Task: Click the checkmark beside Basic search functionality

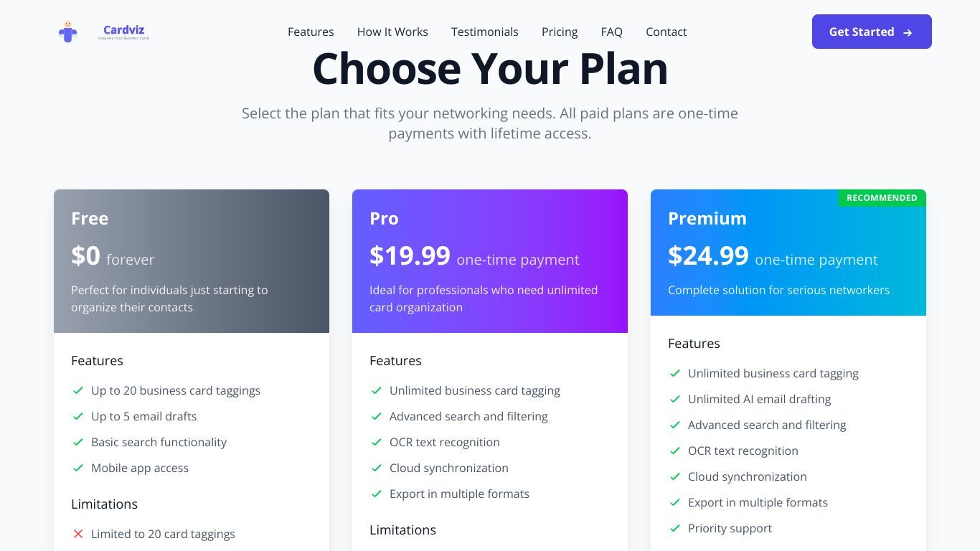Action: (78, 442)
